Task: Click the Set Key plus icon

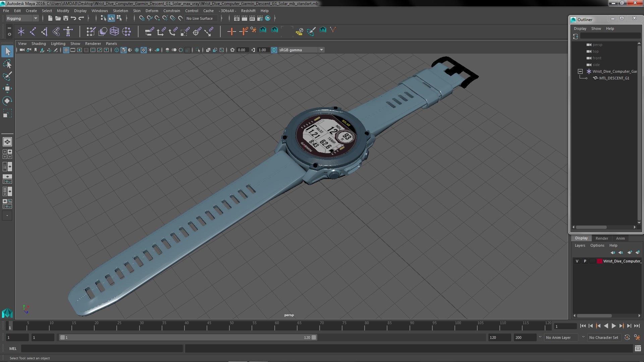Action: (231, 32)
